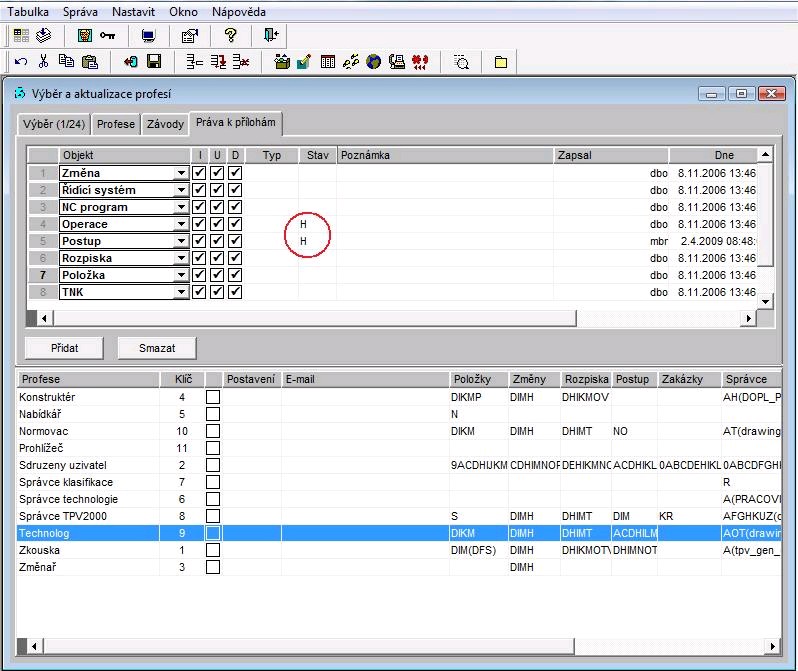Open the Řídící systém object dropdown
This screenshot has width=798, height=671.
click(181, 190)
